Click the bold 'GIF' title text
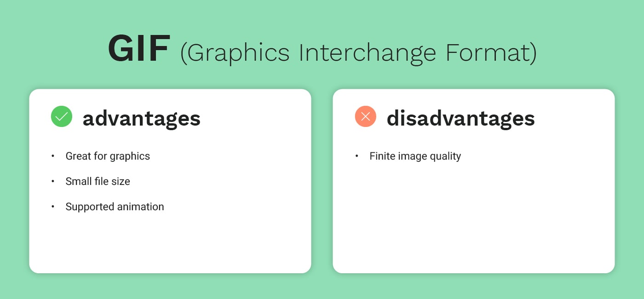 click(139, 49)
